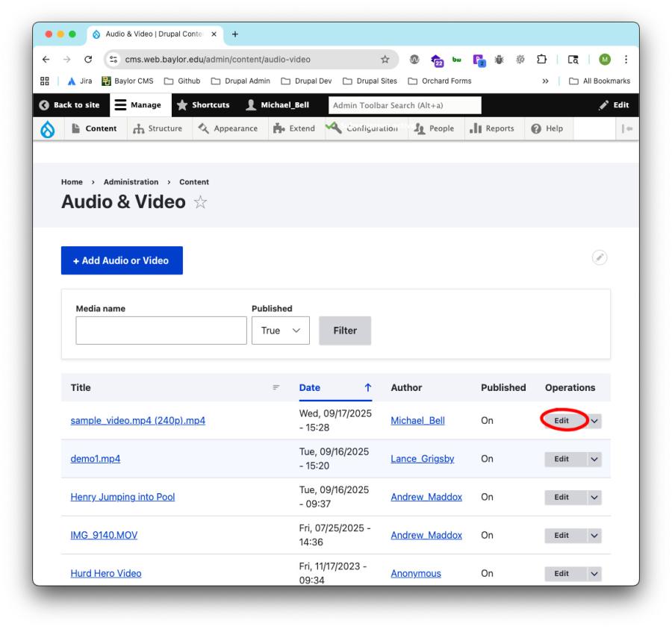Expand operations dropdown for sample_video.mp4
Image resolution: width=672 pixels, height=629 pixels.
point(594,421)
